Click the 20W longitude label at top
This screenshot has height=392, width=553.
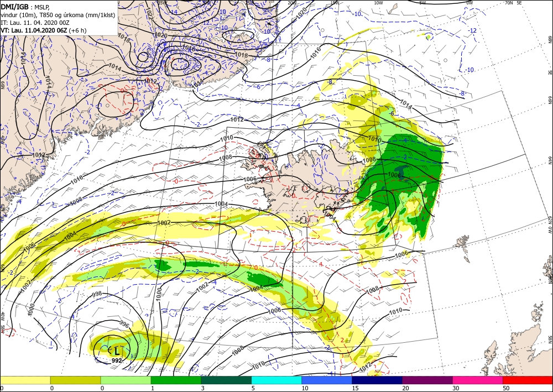pyautogui.click(x=291, y=2)
